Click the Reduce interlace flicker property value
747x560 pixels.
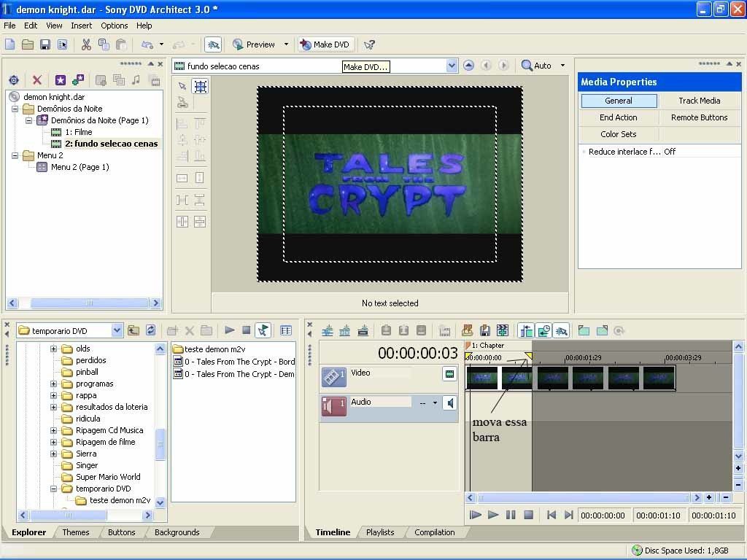[670, 152]
